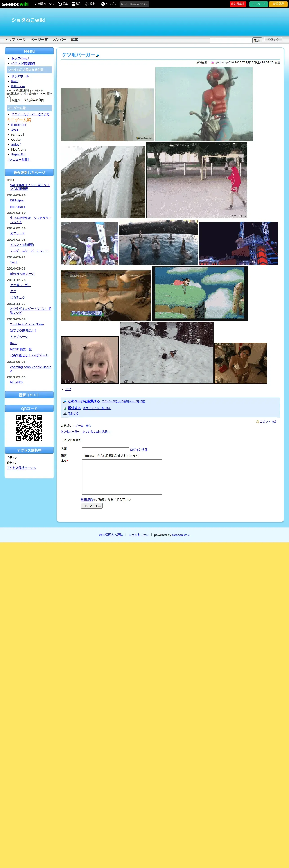The width and height of the screenshot is (289, 868).
Task: Select 編集 in the navigation bar
Action: click(75, 40)
